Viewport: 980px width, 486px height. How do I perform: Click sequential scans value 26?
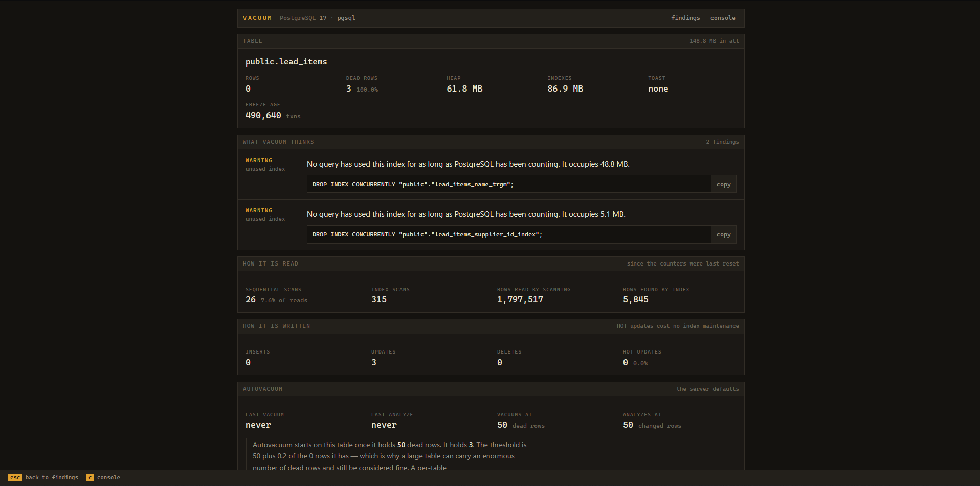tap(251, 299)
